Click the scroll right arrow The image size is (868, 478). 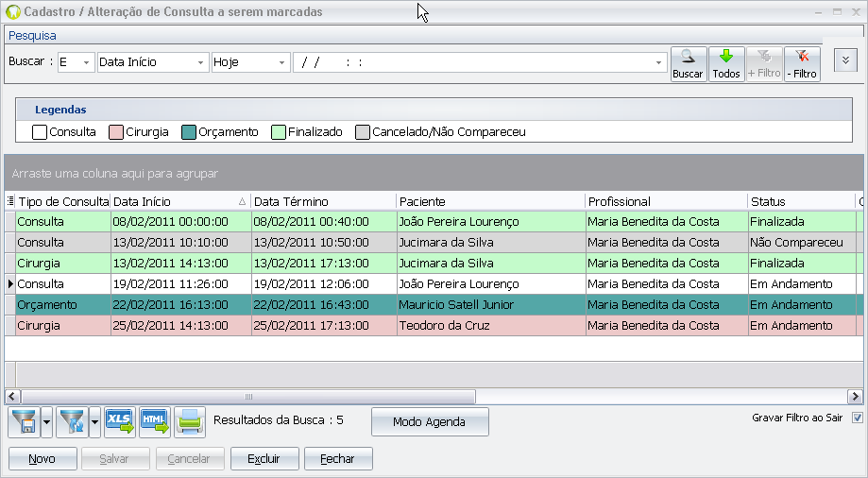tap(856, 397)
